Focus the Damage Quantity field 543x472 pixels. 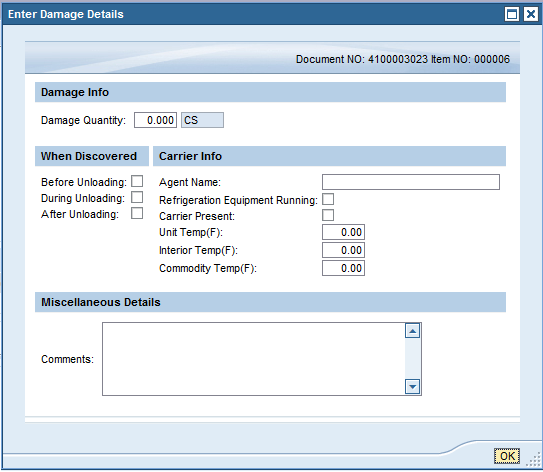[155, 120]
